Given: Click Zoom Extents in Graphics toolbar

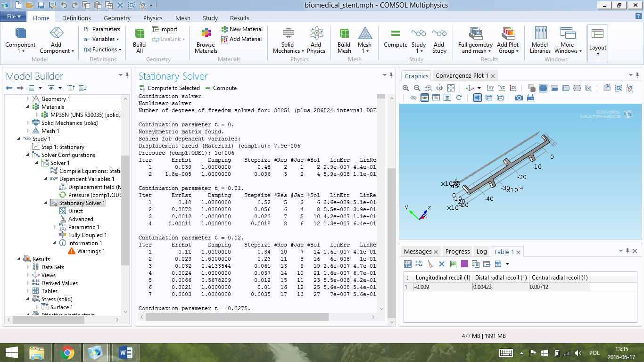Looking at the screenshot, I should point(451,88).
